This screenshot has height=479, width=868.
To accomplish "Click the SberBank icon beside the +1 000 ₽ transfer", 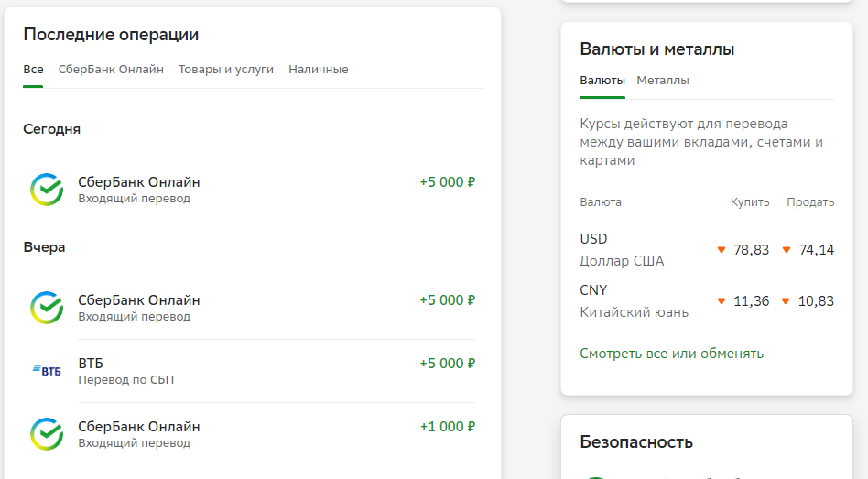I will click(47, 433).
